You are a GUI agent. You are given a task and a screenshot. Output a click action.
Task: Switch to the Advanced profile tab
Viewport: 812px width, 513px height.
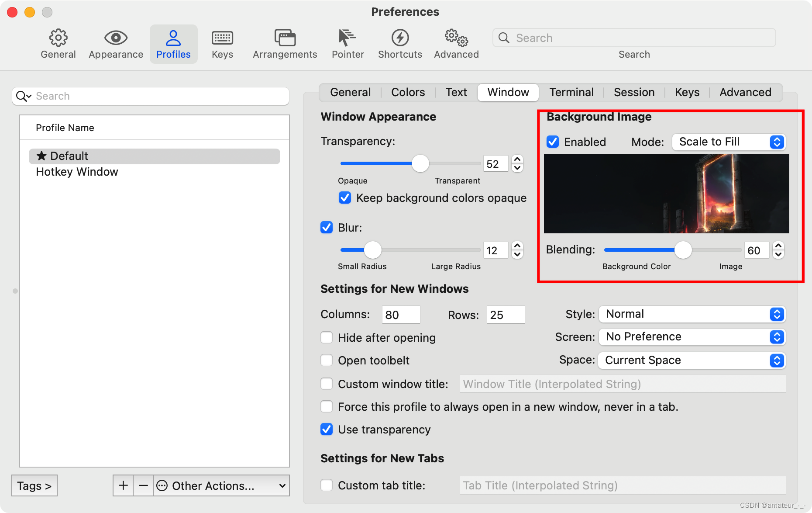click(x=745, y=92)
